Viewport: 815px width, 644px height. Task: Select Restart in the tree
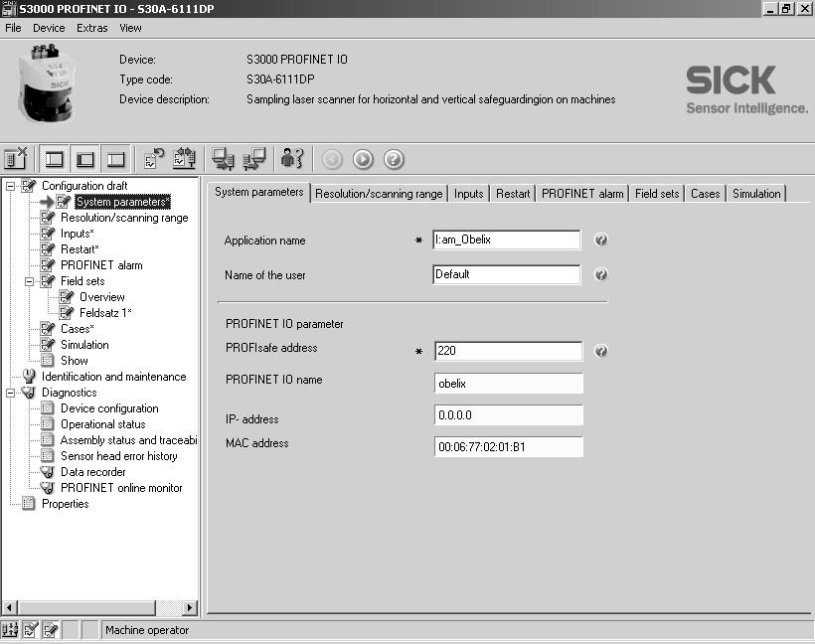pyautogui.click(x=80, y=249)
